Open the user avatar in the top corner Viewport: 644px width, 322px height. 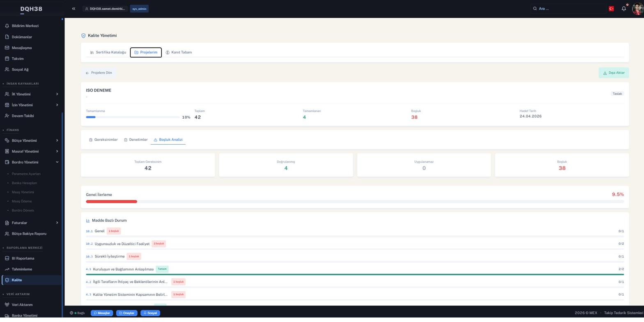click(638, 9)
